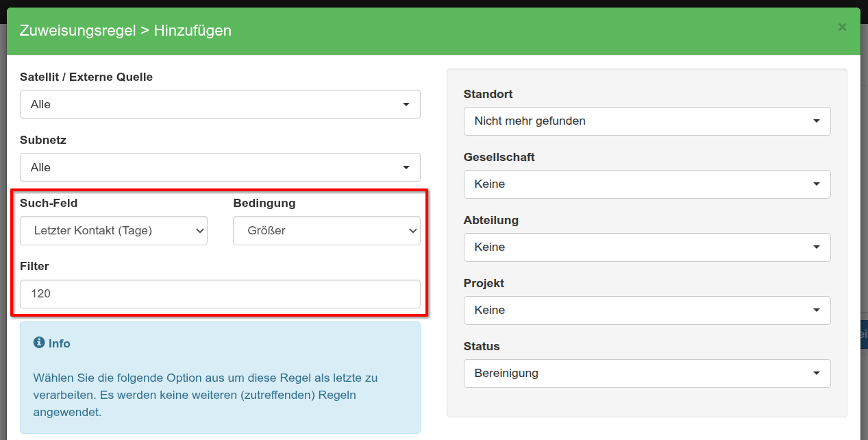
Task: Click the Such-Feld label
Action: pos(49,203)
